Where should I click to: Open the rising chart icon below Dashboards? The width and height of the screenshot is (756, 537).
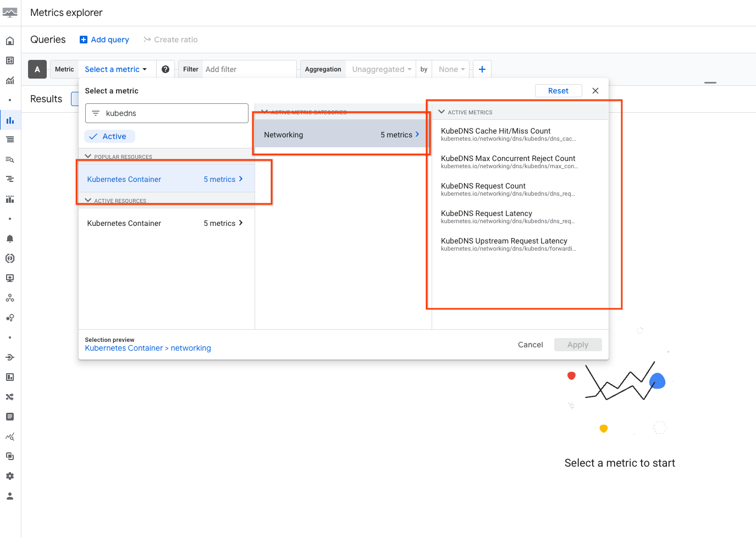(10, 80)
